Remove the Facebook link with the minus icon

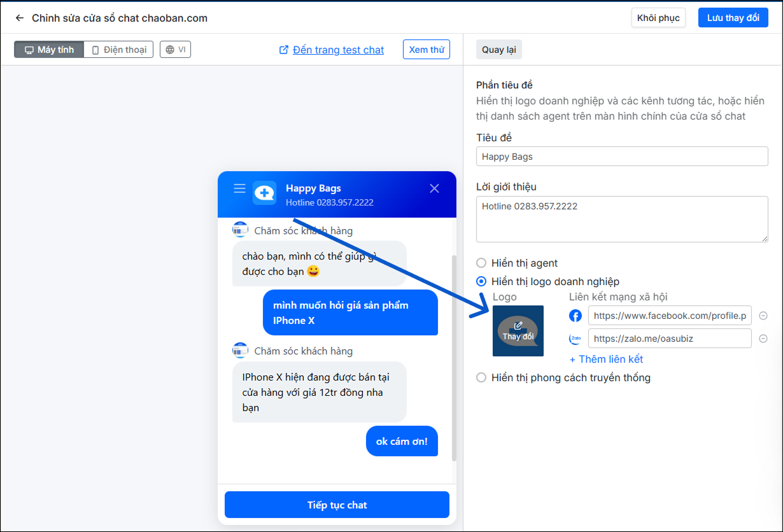pos(763,316)
